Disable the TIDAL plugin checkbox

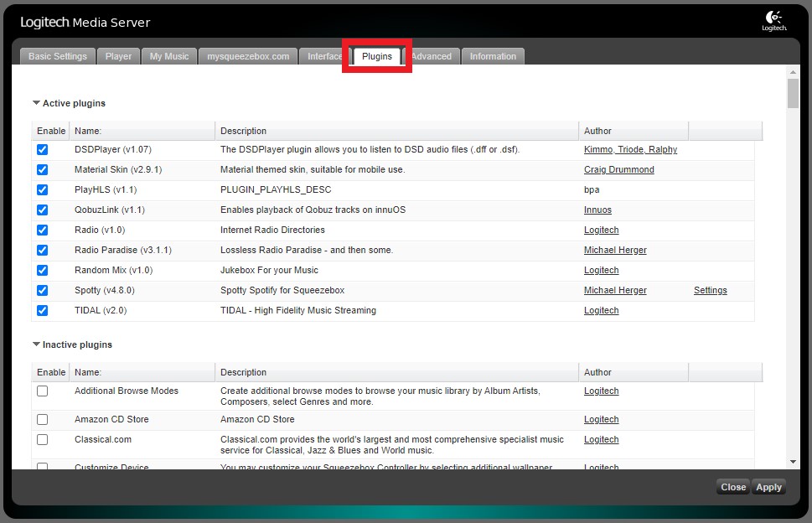point(43,310)
